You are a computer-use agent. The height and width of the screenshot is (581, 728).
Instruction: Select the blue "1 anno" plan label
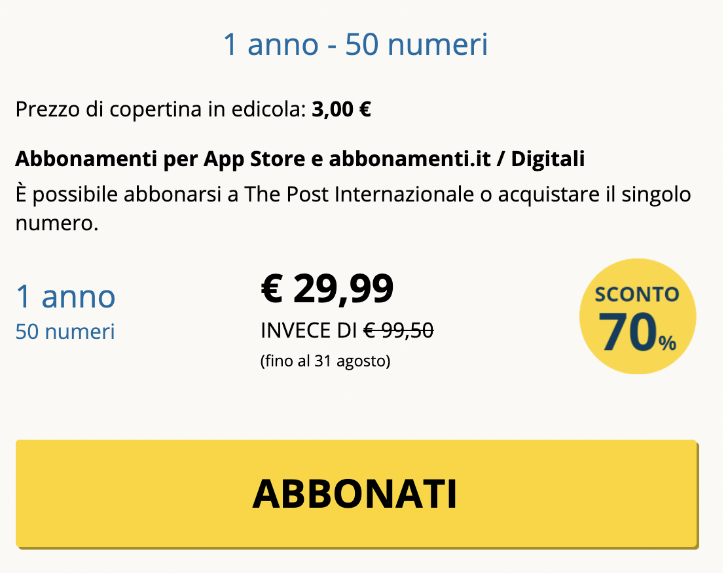(65, 296)
